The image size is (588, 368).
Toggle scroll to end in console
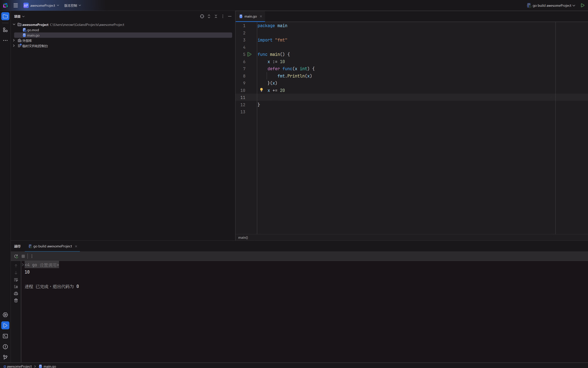pos(16,287)
